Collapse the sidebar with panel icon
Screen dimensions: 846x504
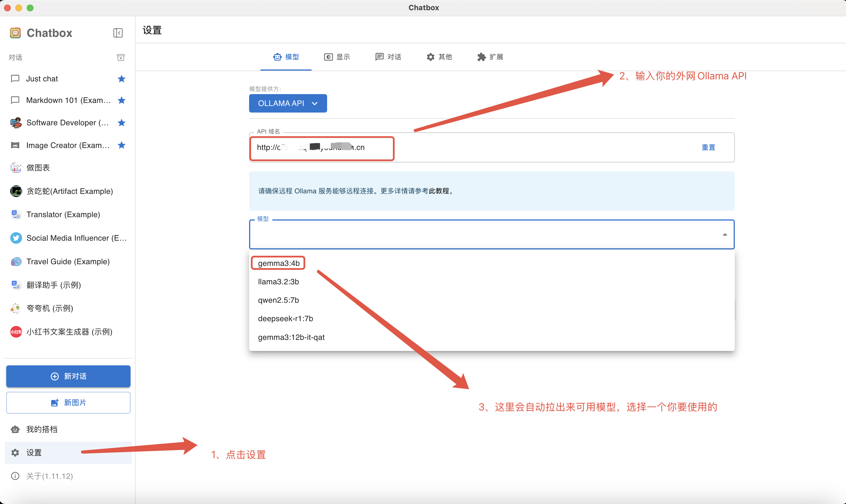118,33
